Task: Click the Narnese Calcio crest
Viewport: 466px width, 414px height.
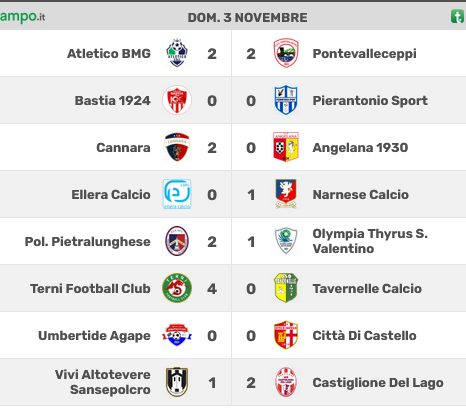Action: (286, 194)
